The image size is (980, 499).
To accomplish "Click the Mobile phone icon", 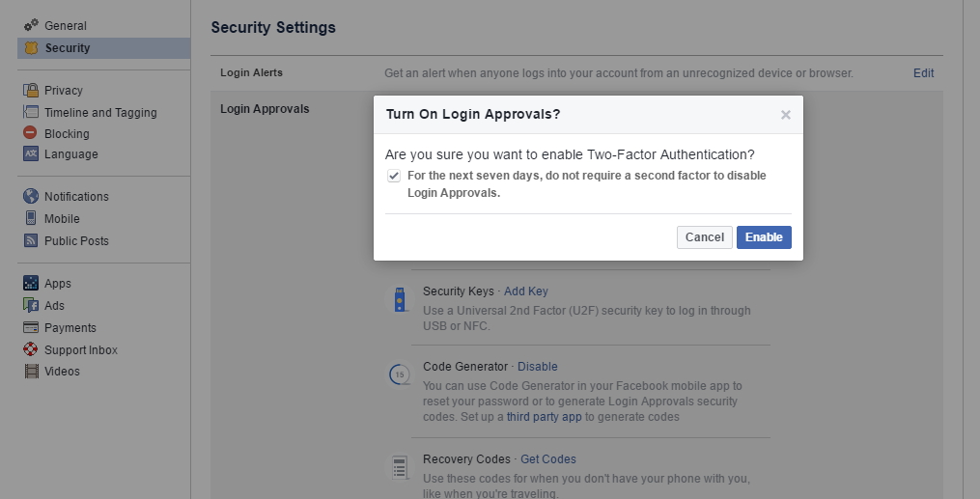I will tap(31, 219).
